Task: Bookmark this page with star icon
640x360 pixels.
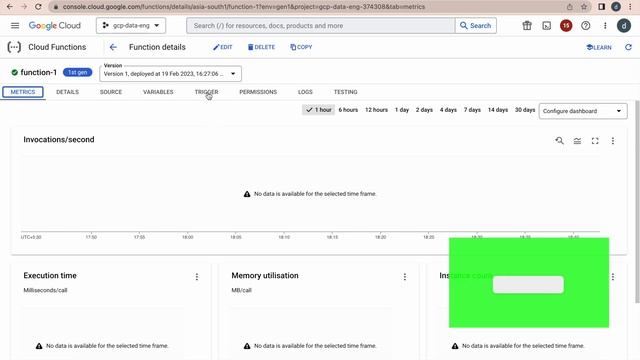Action: point(584,7)
